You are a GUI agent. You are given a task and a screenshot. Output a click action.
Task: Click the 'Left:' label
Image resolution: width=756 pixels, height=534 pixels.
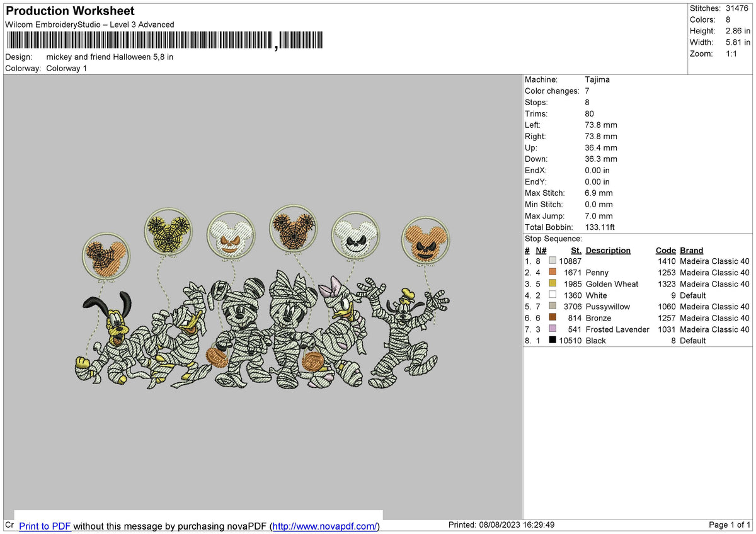click(x=532, y=125)
